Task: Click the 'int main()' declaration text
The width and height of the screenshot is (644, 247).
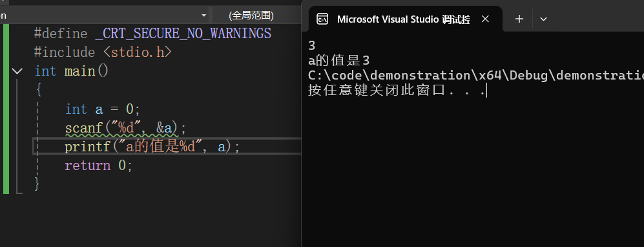Action: point(72,71)
